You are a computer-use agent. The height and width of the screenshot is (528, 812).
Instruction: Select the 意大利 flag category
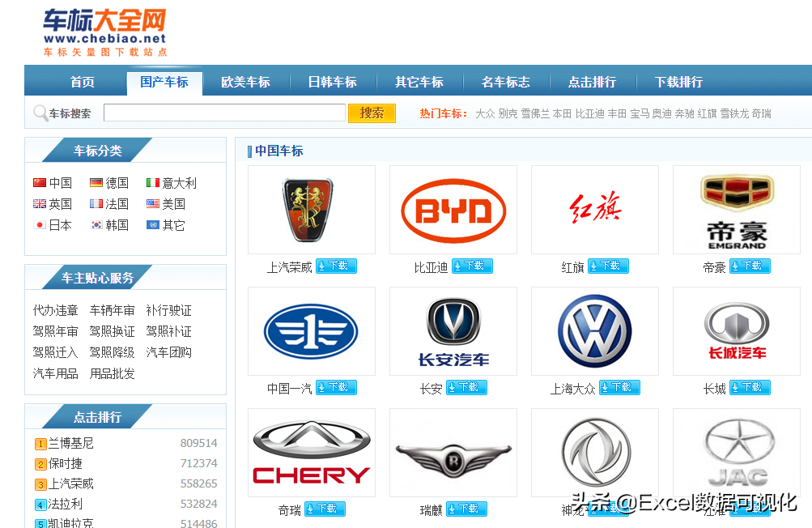[x=172, y=183]
